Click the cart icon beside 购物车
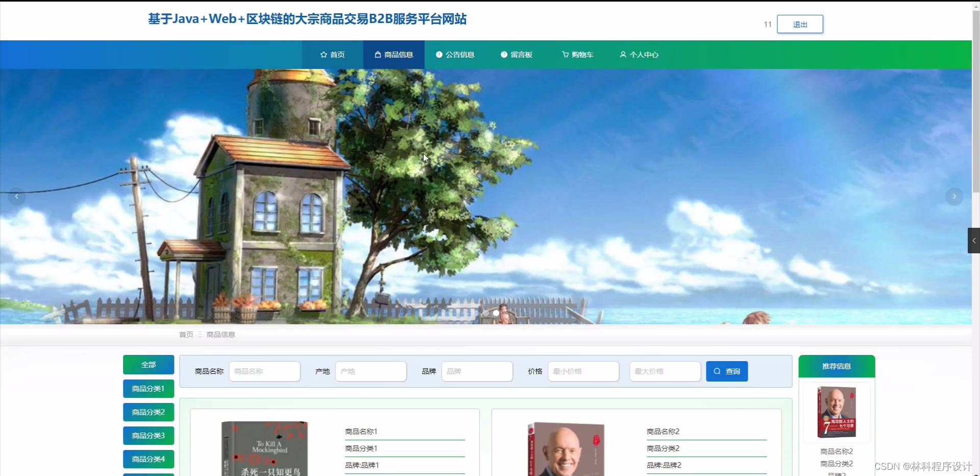This screenshot has width=980, height=476. (566, 55)
